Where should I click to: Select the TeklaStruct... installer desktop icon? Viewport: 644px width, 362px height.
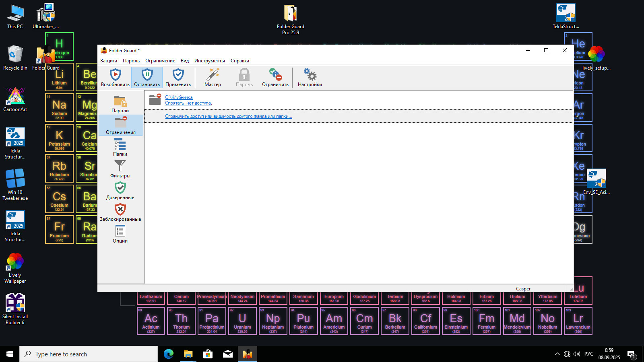tap(566, 16)
